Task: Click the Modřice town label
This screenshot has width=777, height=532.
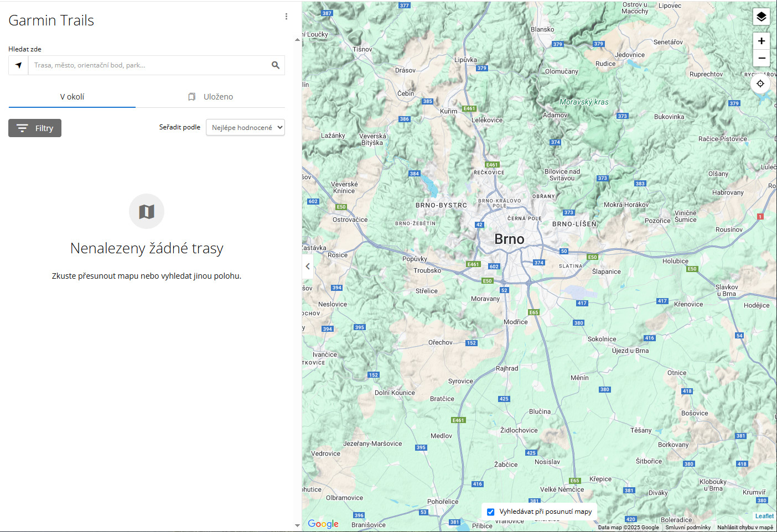Action: tap(515, 322)
